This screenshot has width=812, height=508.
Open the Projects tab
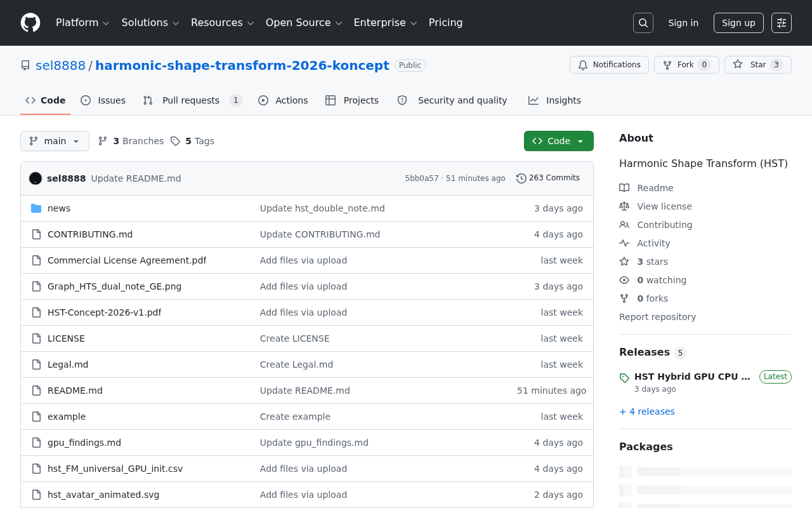click(352, 100)
